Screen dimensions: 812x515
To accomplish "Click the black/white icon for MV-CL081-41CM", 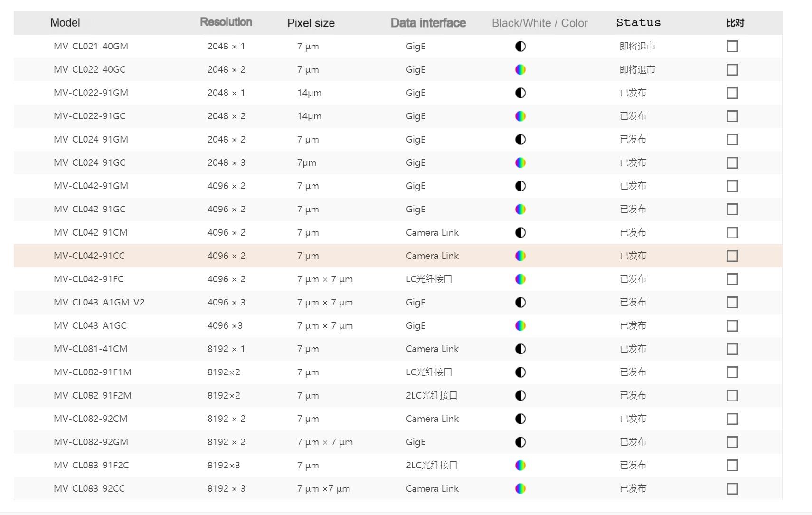I will (520, 349).
